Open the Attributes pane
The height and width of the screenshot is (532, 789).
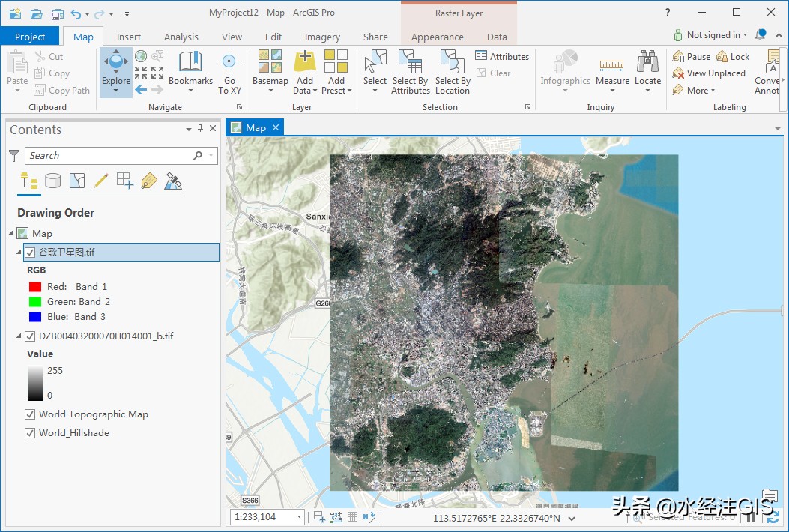tap(502, 56)
